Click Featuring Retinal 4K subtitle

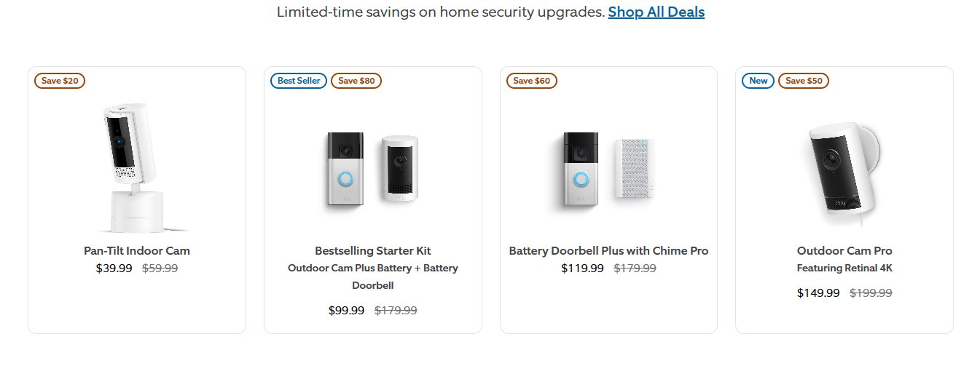(844, 268)
